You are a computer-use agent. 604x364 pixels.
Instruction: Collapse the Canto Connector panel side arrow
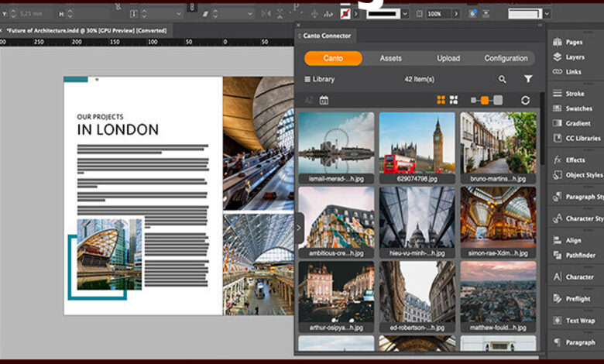[x=300, y=228]
